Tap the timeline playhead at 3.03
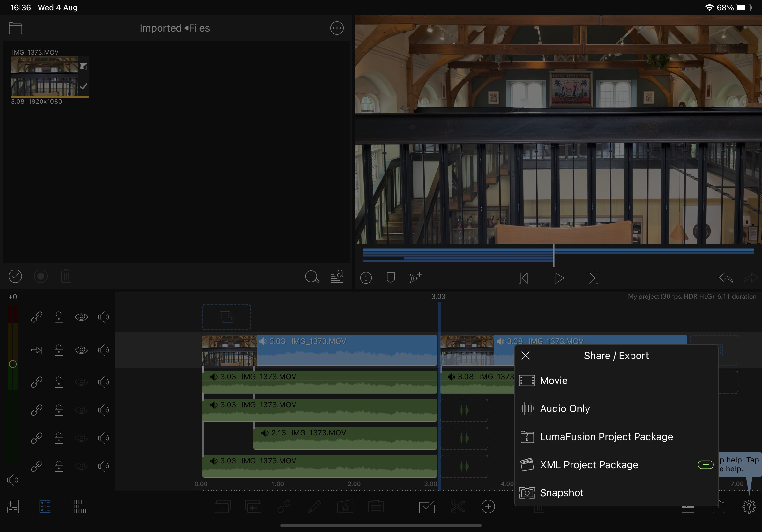Image resolution: width=762 pixels, height=532 pixels. (439, 396)
